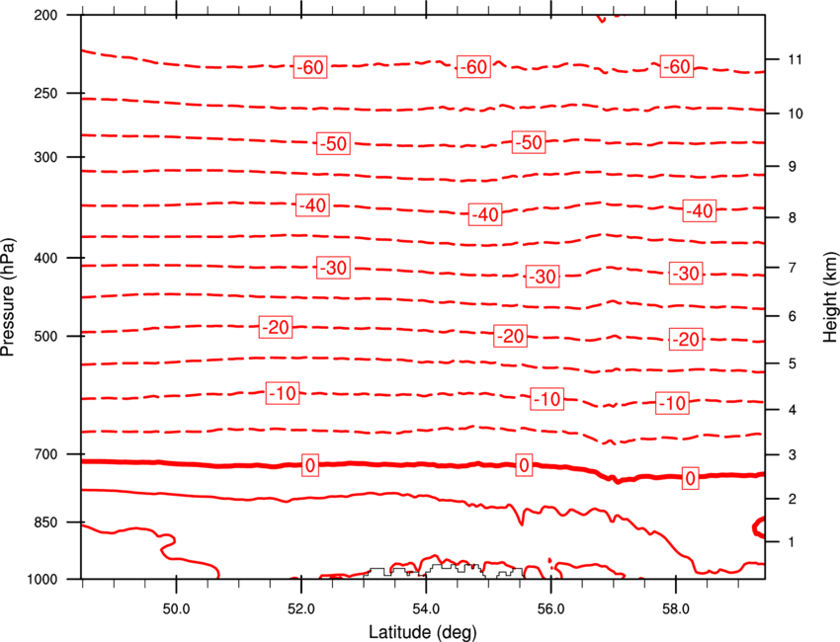Select the middle -40 contour label
This screenshot has width=840, height=642.
[x=485, y=214]
